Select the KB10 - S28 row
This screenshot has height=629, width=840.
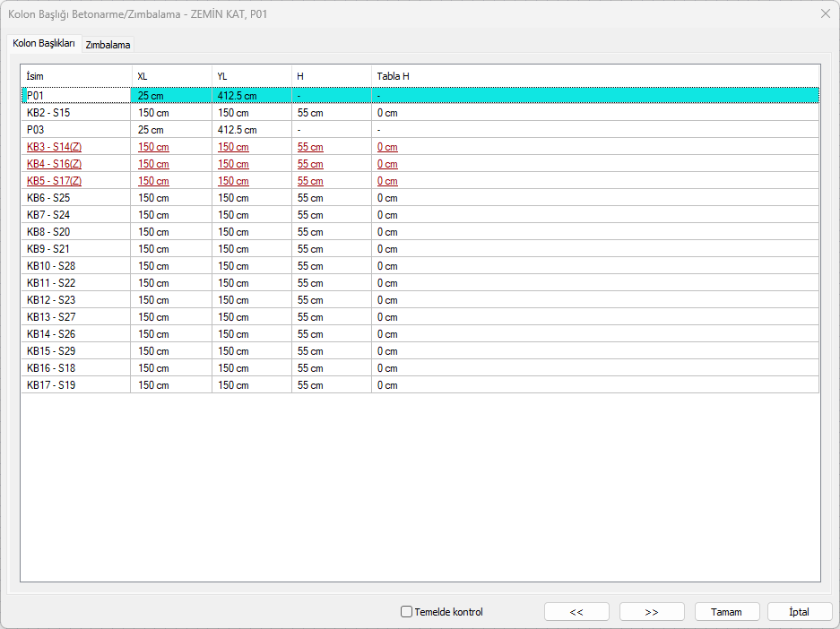51,266
